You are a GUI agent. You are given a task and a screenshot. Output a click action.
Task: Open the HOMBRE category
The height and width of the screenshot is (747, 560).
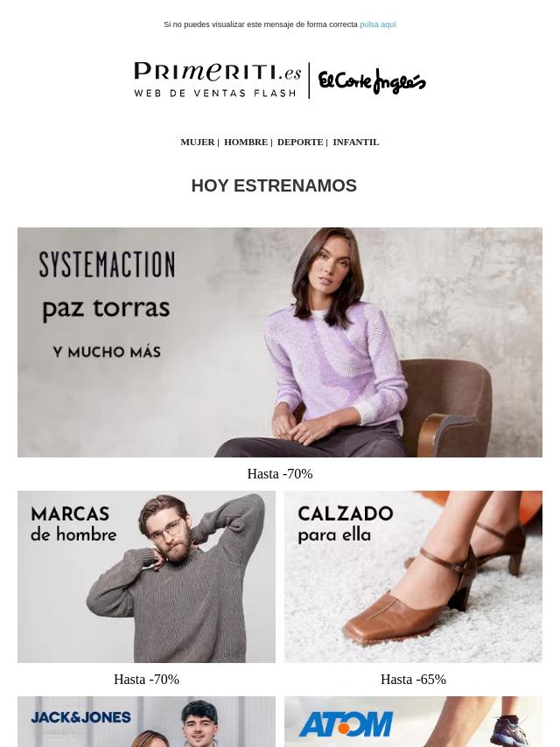[246, 142]
